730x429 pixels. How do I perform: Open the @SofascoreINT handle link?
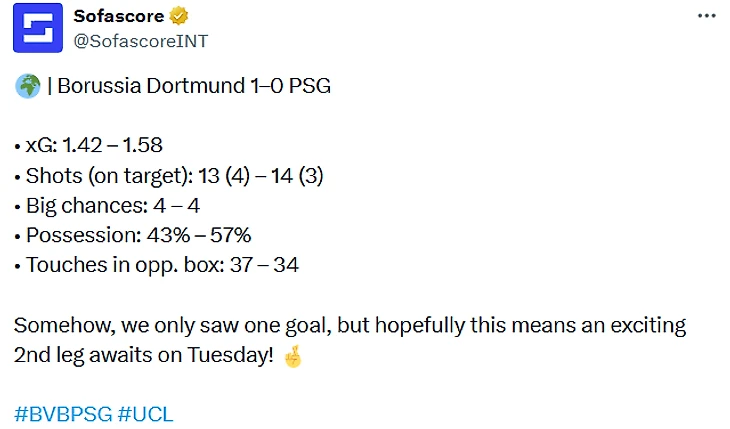pos(141,40)
